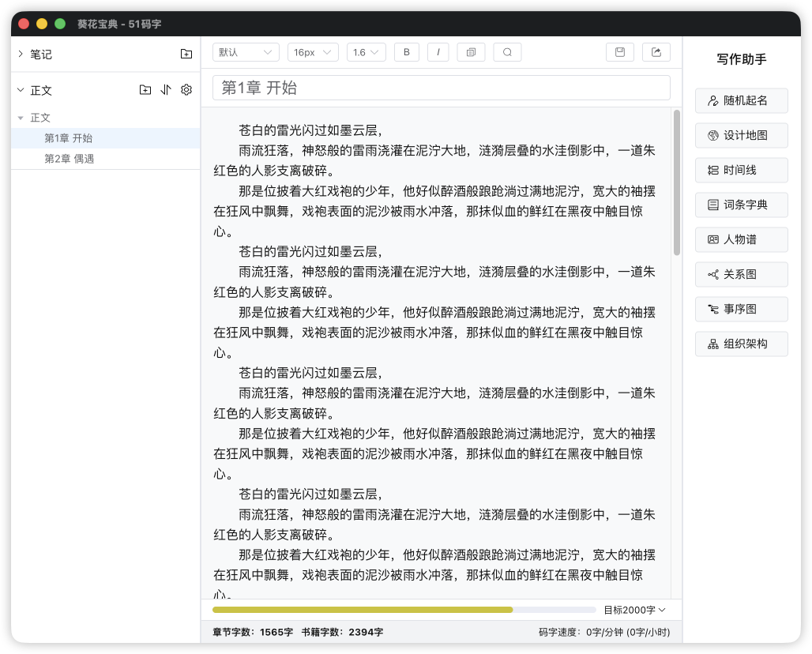Click the copy/format icon next to italic
The image size is (812, 654).
point(471,52)
